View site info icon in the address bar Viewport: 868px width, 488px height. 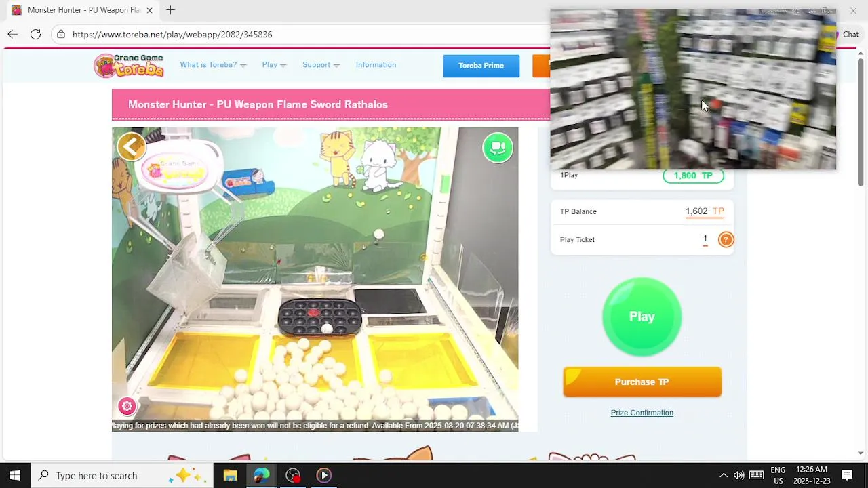pos(61,34)
